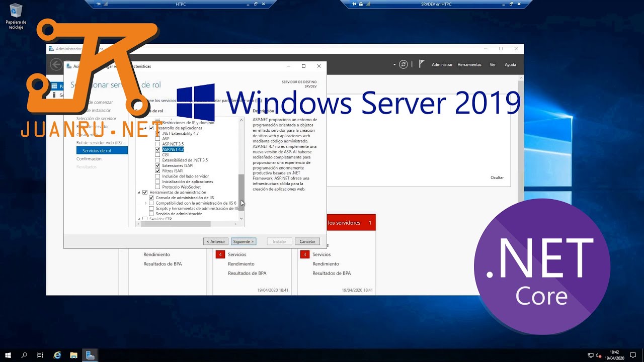Select the ASP.NET 4.7 row label
This screenshot has height=362, width=644.
173,150
